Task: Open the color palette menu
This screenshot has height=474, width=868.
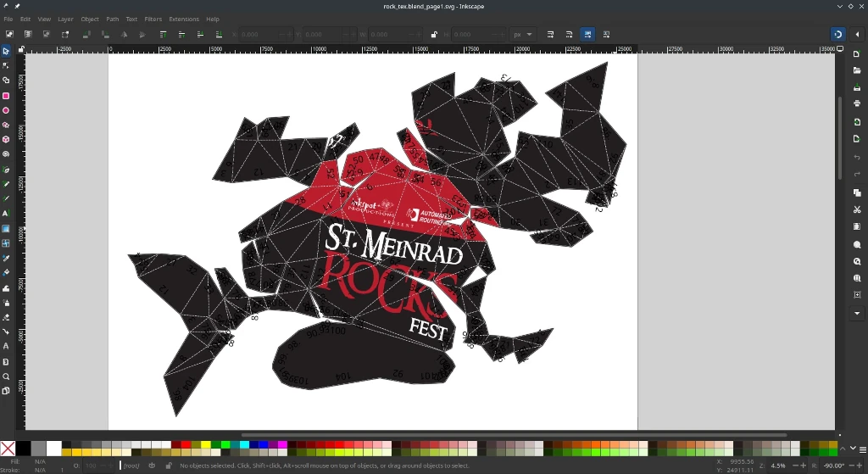Action: tap(862, 449)
